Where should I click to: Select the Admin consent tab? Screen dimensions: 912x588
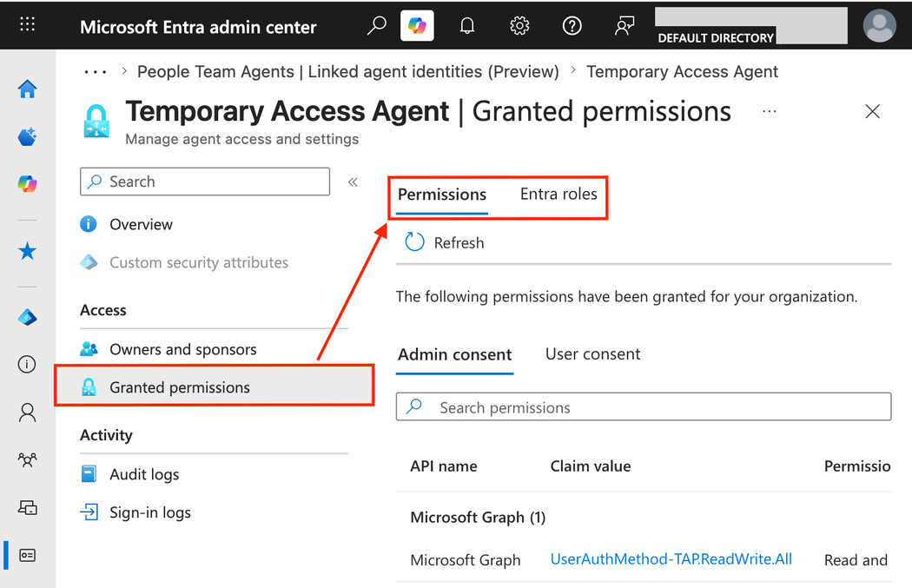click(454, 354)
